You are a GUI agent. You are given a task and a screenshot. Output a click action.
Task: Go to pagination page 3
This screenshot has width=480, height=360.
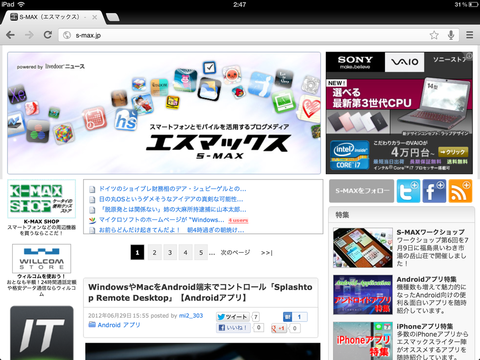click(170, 252)
